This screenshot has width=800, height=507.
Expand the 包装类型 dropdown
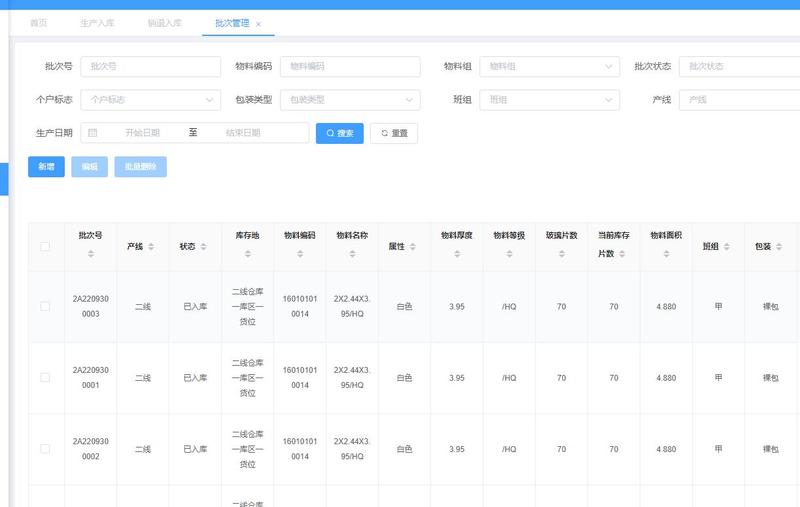(350, 100)
